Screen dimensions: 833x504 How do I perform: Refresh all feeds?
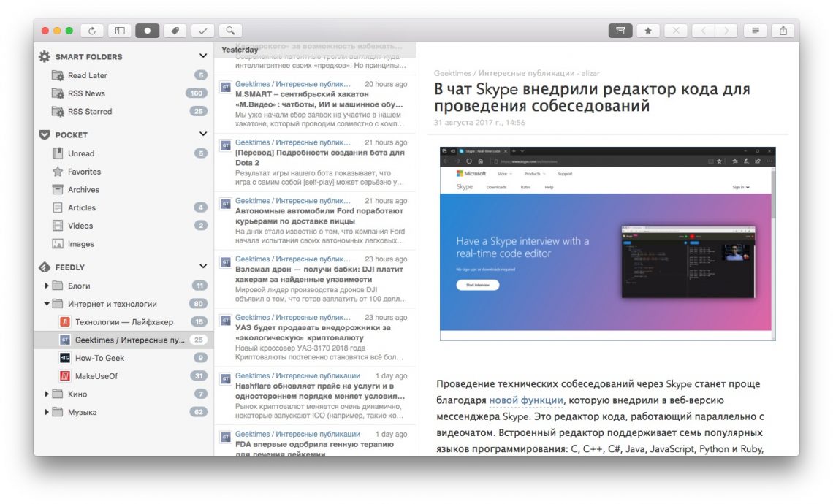coord(92,31)
